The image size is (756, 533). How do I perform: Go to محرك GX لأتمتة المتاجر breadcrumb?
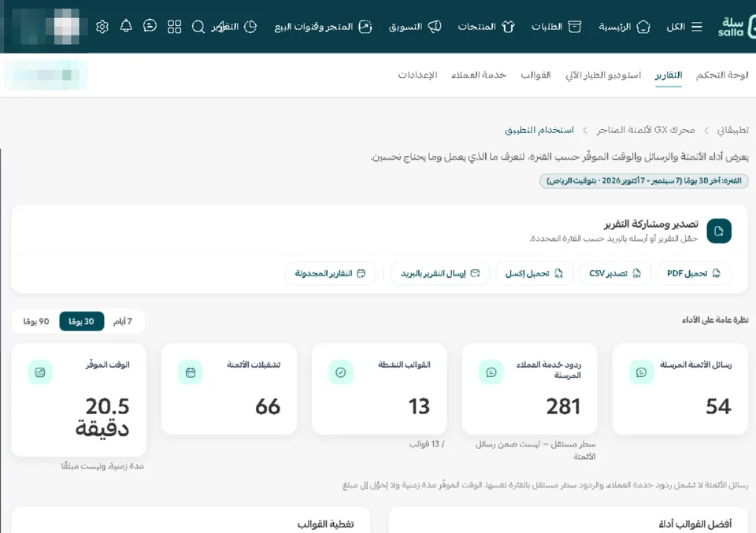click(x=646, y=130)
